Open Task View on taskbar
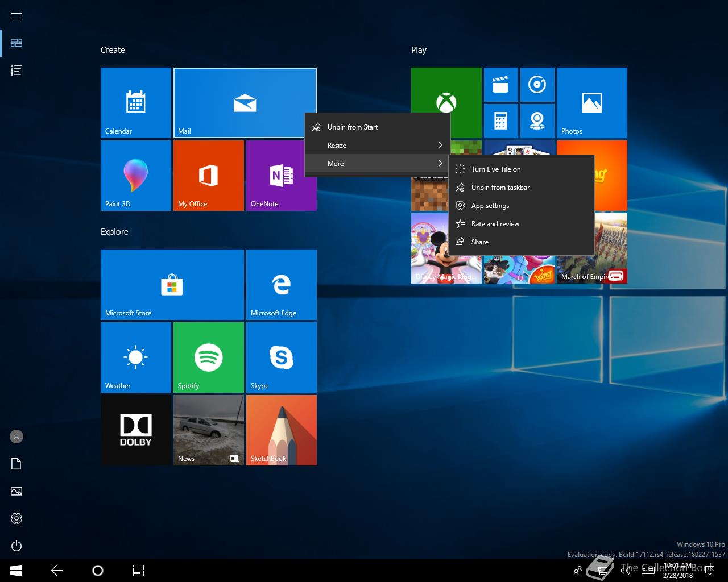The height and width of the screenshot is (582, 728). click(139, 571)
